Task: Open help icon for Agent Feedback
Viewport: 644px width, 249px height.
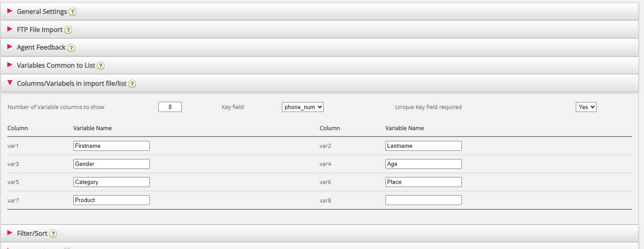Action: (x=71, y=48)
